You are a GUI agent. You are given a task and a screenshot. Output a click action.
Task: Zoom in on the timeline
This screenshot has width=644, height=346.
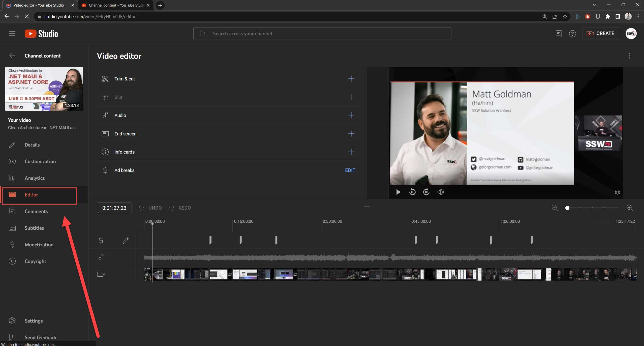629,208
